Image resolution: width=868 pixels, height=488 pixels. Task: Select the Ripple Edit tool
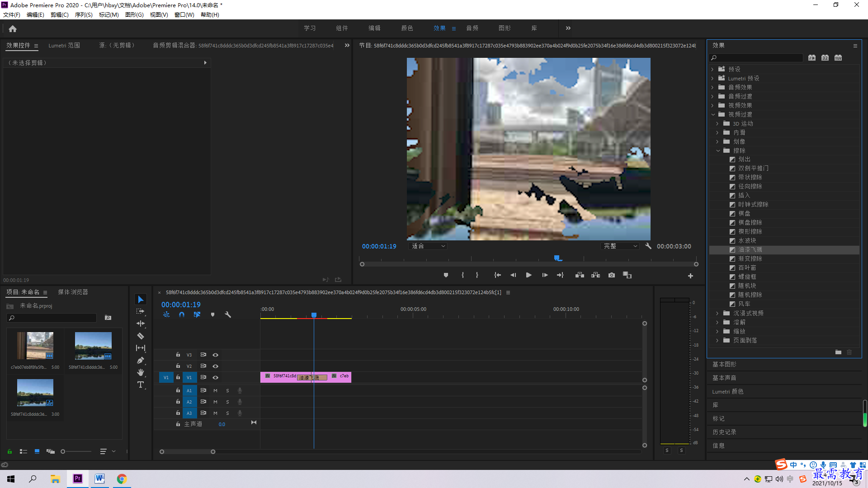click(141, 324)
